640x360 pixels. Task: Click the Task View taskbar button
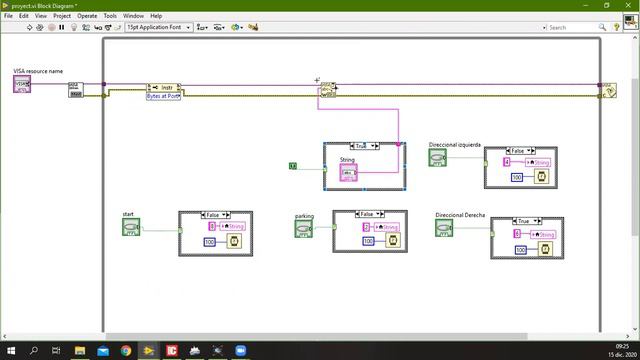pyautogui.click(x=56, y=351)
